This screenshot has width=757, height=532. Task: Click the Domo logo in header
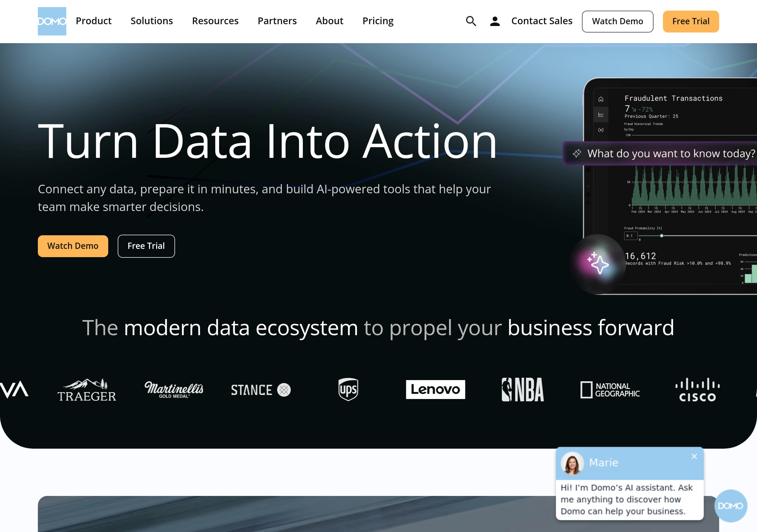click(52, 21)
